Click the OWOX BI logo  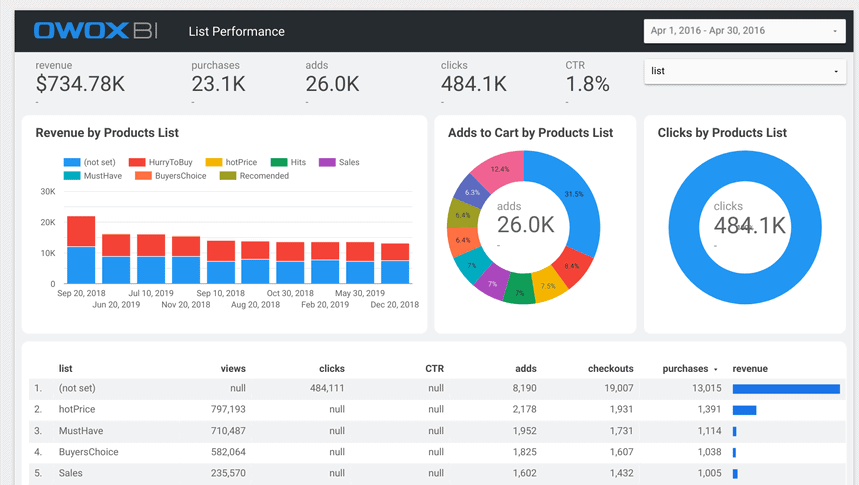(x=96, y=31)
